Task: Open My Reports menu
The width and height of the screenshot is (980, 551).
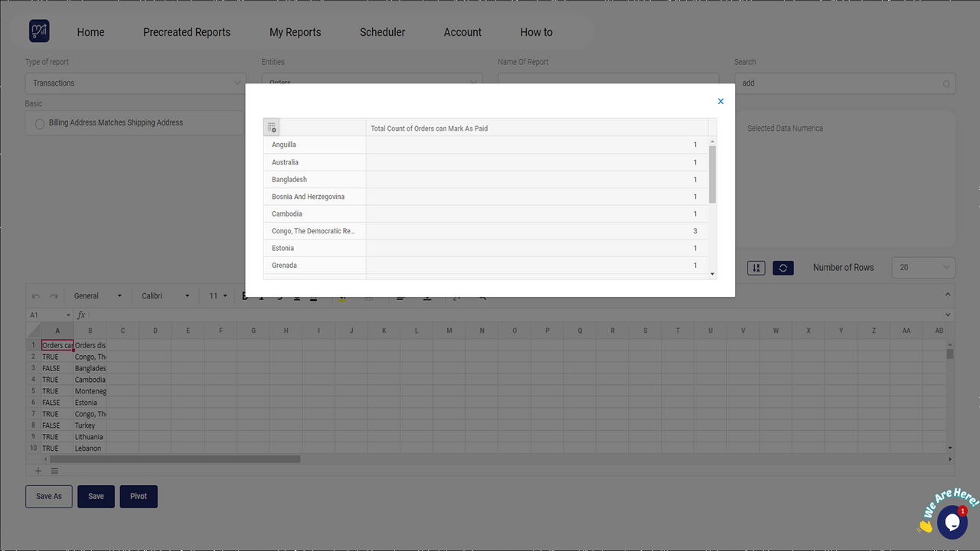Action: (296, 32)
